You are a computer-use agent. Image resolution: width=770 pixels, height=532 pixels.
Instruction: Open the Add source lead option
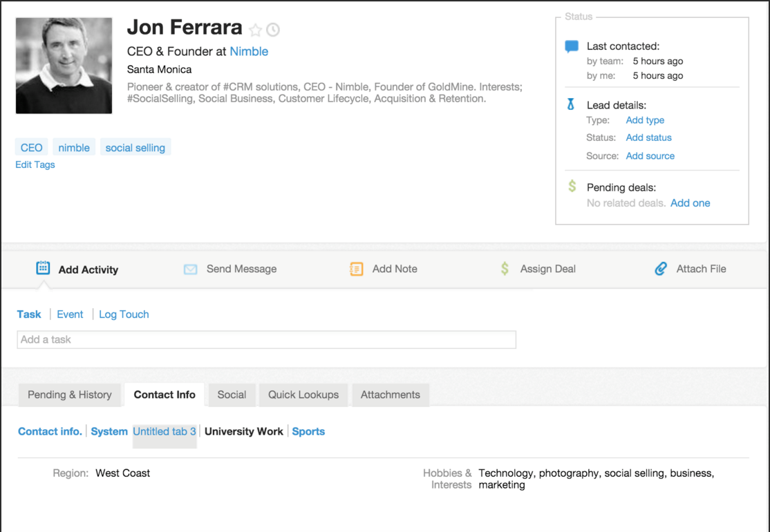pos(650,156)
